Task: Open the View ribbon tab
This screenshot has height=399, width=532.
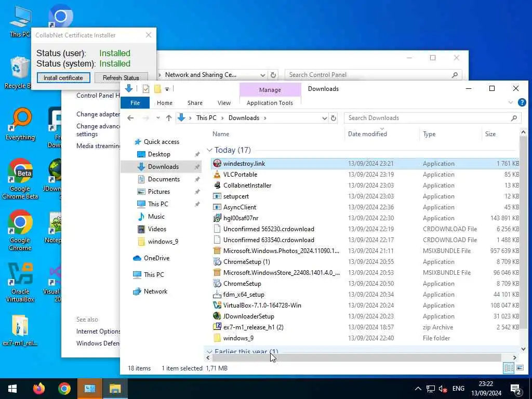Action: click(224, 103)
